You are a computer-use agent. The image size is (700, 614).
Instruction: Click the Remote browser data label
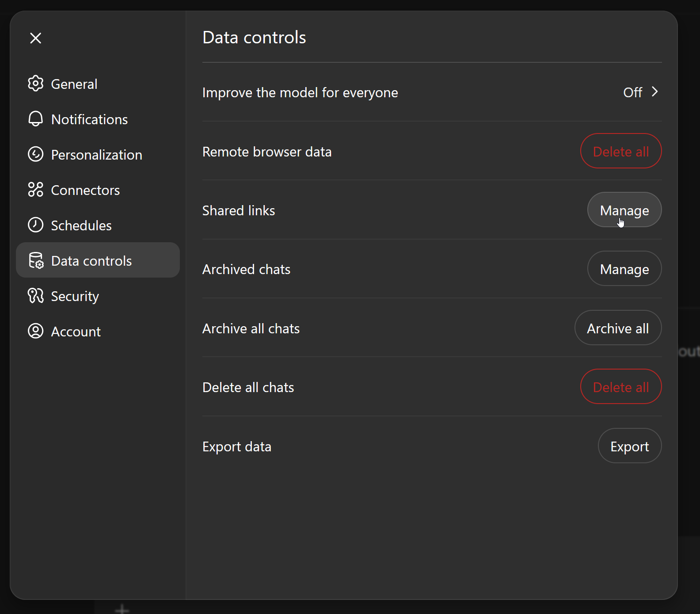coord(267,152)
